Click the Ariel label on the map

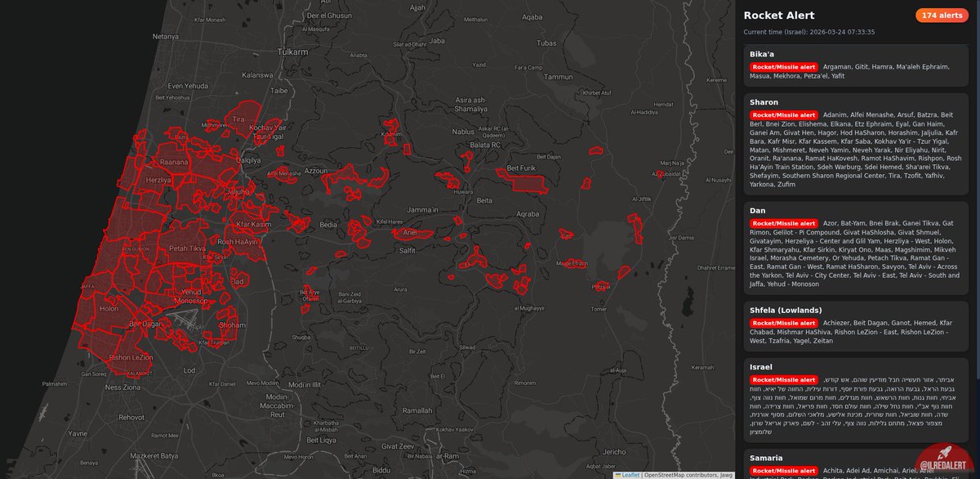(410, 232)
